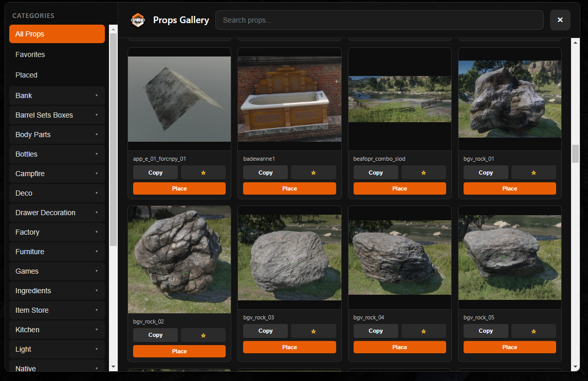Place the bgv_rock_05 prop

tap(510, 347)
